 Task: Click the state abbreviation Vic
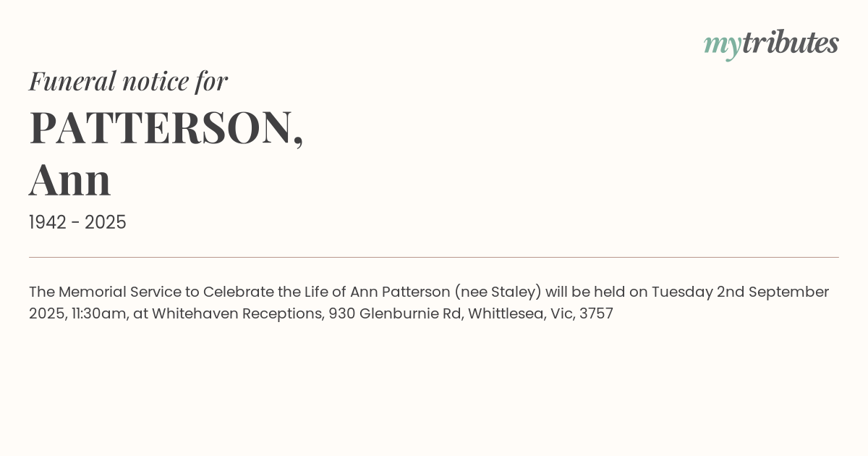coord(562,314)
